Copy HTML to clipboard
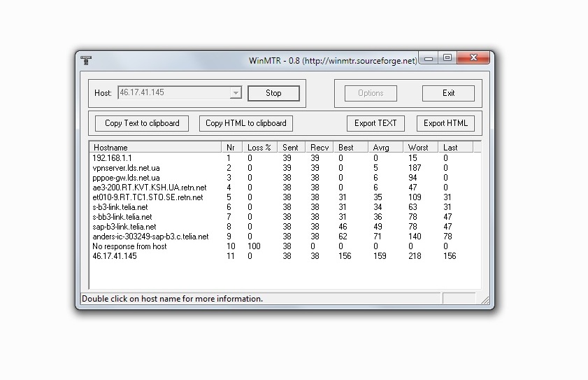 245,123
